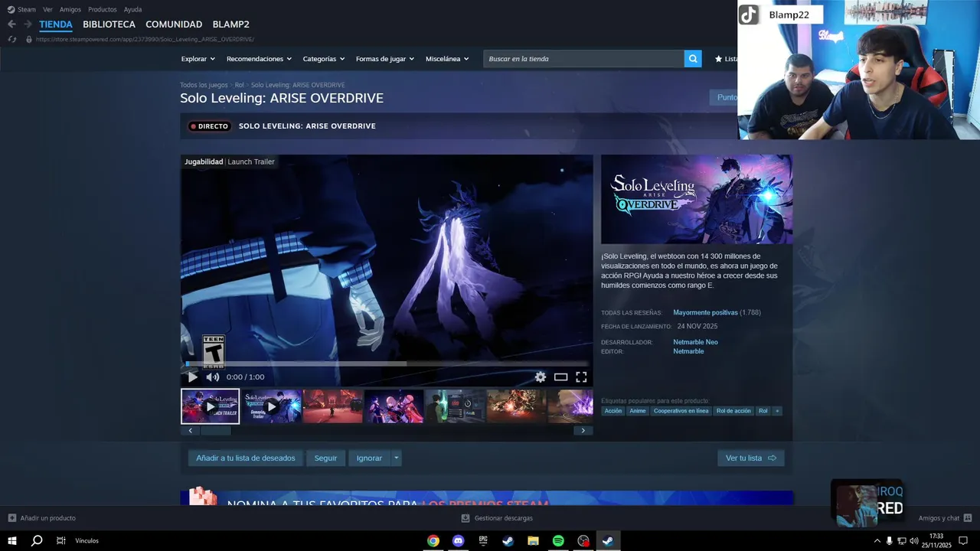Click the store search magnifier button
This screenshot has width=980, height=551.
point(693,59)
